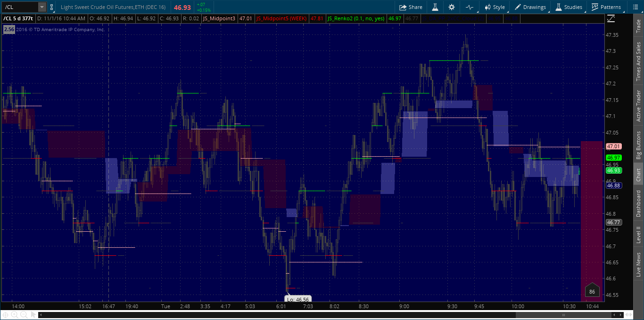Click the 46.77 price bubble on axis

(x=614, y=222)
